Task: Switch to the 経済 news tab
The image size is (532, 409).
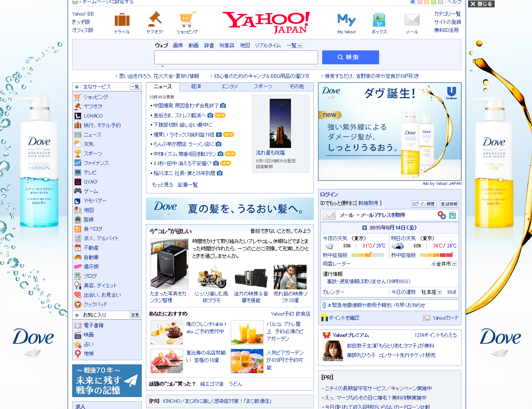Action: (x=196, y=86)
